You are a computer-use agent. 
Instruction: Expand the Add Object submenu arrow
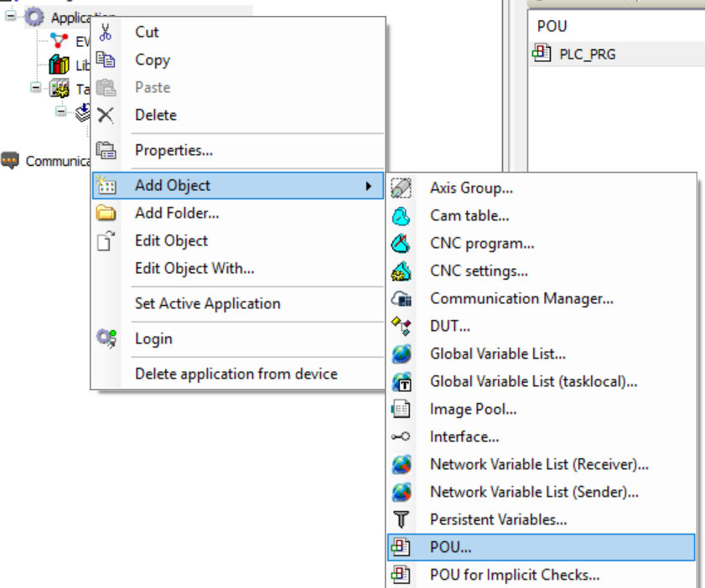(x=368, y=186)
